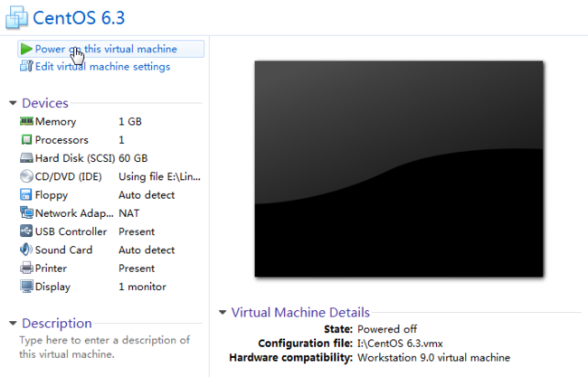Open the Processors device label
Viewport: 588px width, 377px height.
pyautogui.click(x=62, y=140)
